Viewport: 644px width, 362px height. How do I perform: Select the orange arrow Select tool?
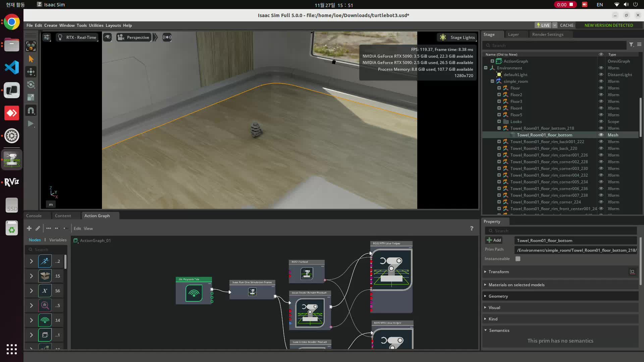click(31, 59)
